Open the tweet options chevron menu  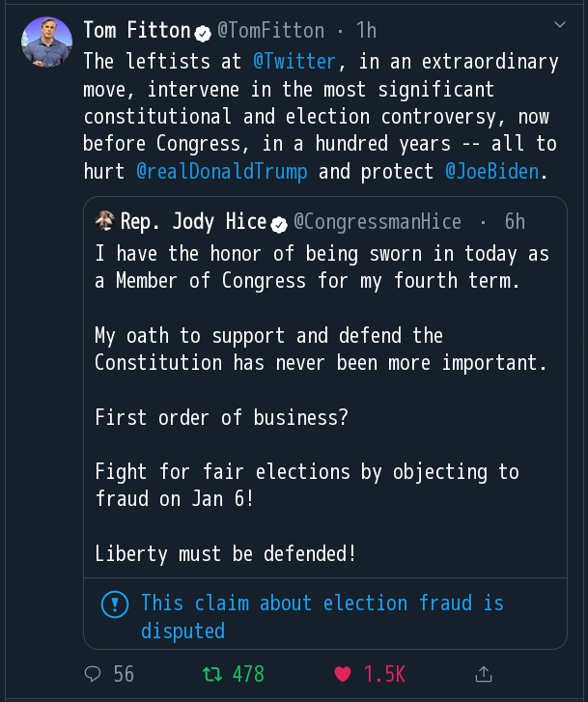point(560,23)
